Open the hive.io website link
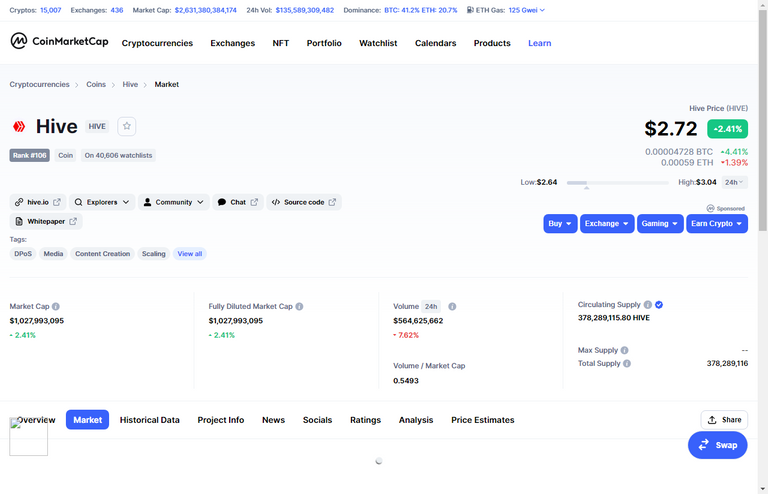 (38, 202)
